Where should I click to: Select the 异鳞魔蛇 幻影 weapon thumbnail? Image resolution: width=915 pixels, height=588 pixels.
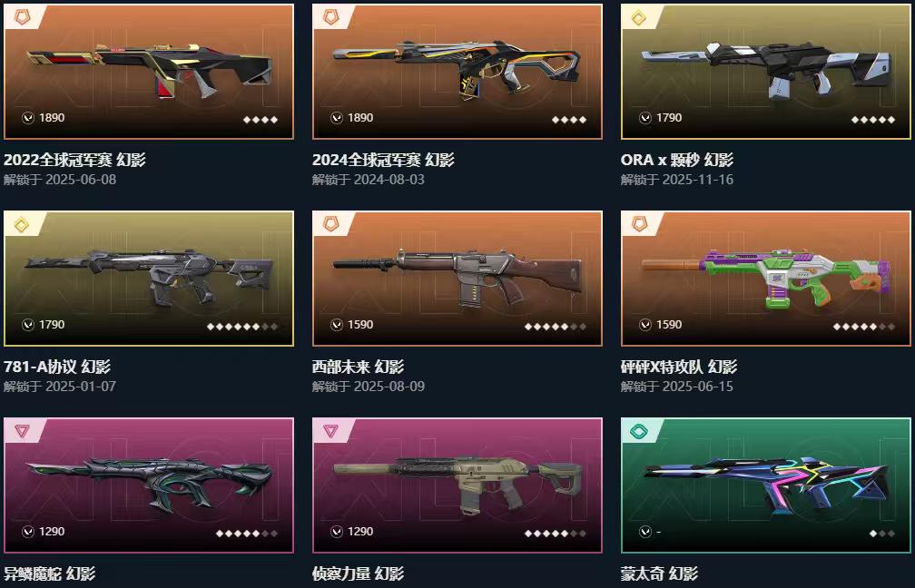tap(149, 485)
